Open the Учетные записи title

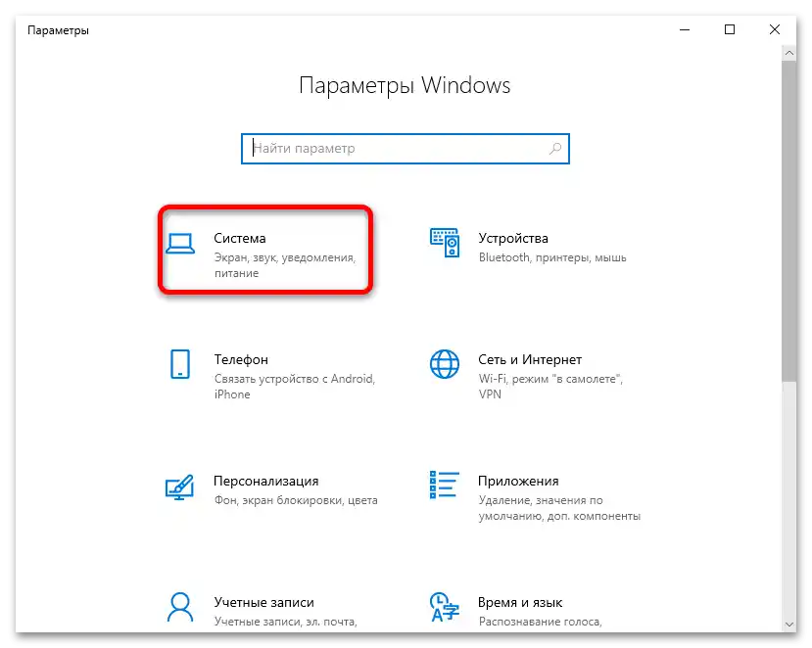264,602
